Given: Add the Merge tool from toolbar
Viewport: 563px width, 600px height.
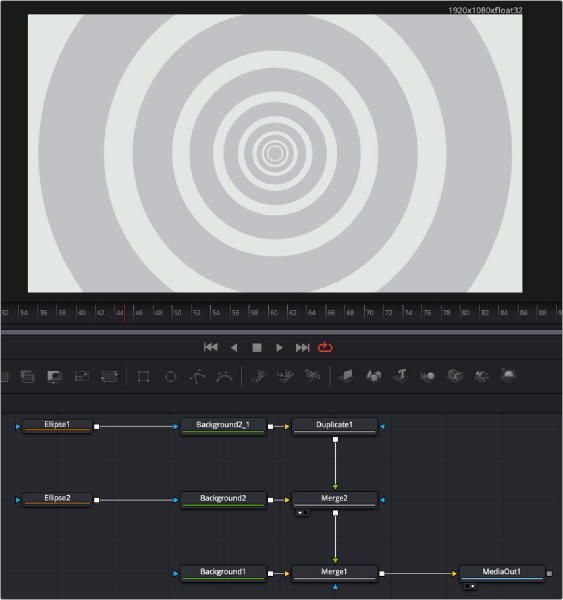Looking at the screenshot, I should pos(28,377).
